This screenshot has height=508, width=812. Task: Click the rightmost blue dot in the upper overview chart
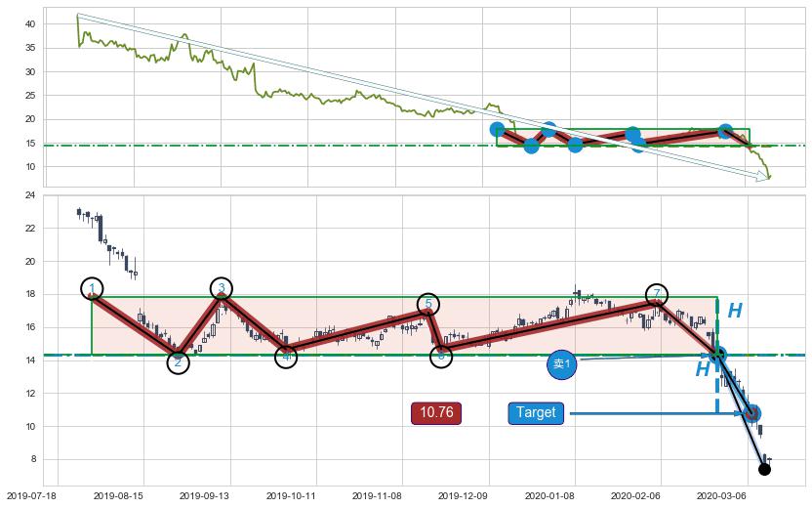[725, 131]
